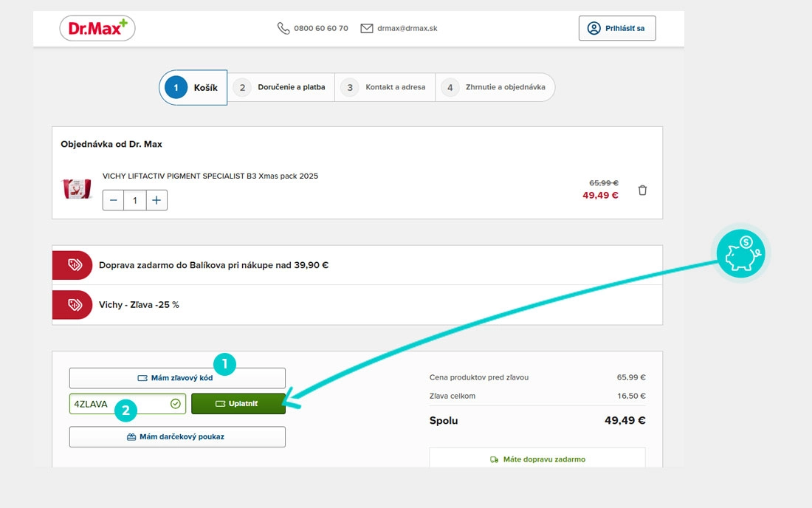
Task: Click the delivery truck icon
Action: 494,459
